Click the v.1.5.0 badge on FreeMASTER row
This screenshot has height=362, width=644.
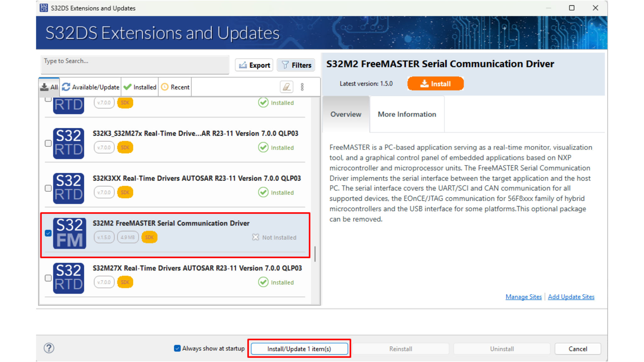[104, 237]
